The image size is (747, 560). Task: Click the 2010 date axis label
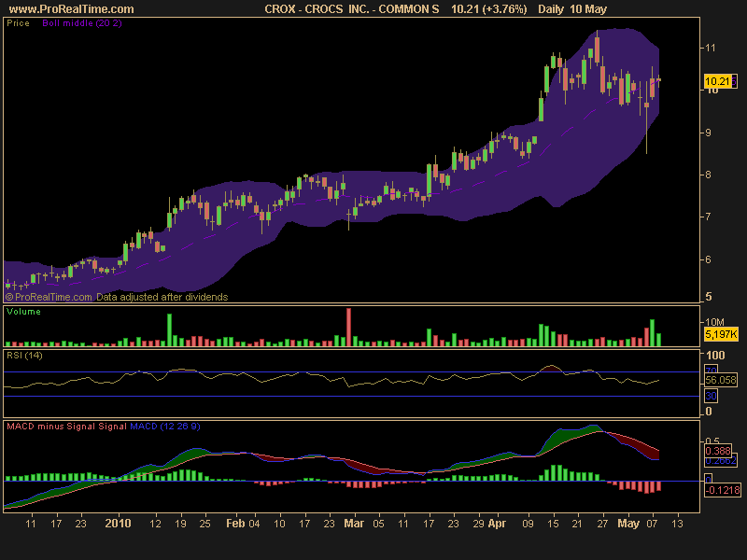(x=118, y=524)
